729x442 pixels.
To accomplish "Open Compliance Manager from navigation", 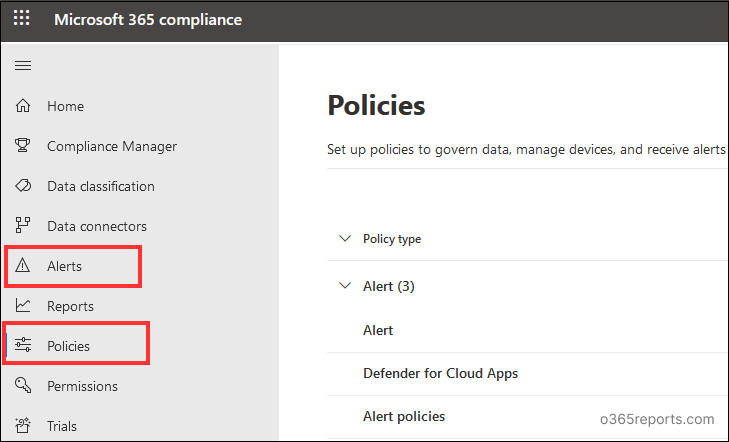I will pyautogui.click(x=112, y=146).
